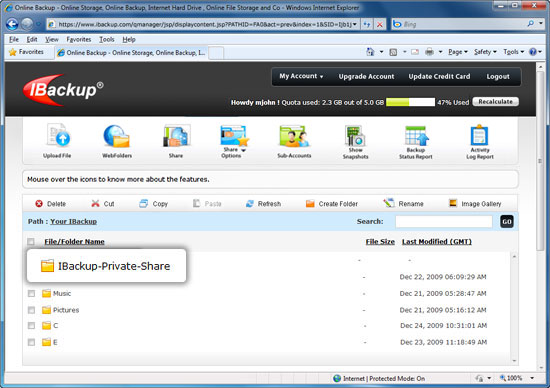Screen dimensions: 550x388
Task: Click Create Folder
Action: pos(331,204)
